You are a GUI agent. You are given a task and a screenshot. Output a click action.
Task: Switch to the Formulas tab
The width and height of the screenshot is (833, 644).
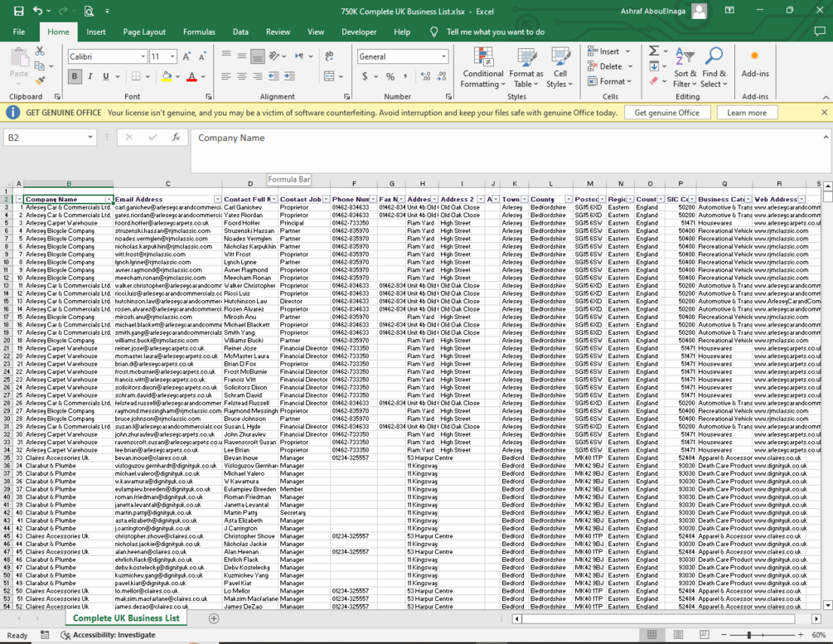pos(199,31)
